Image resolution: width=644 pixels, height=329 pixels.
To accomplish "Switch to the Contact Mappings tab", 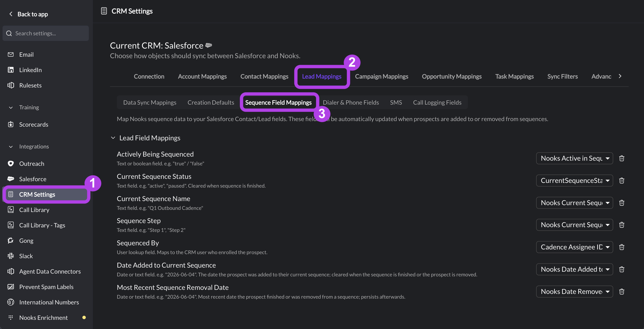I will pos(264,76).
